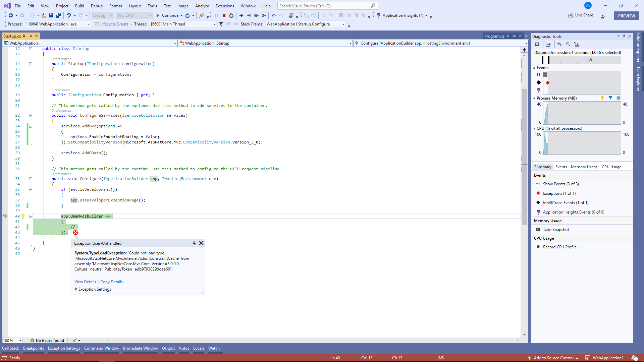The height and width of the screenshot is (362, 644).
Task: Click the red exception error icon in editor
Action: [75, 233]
